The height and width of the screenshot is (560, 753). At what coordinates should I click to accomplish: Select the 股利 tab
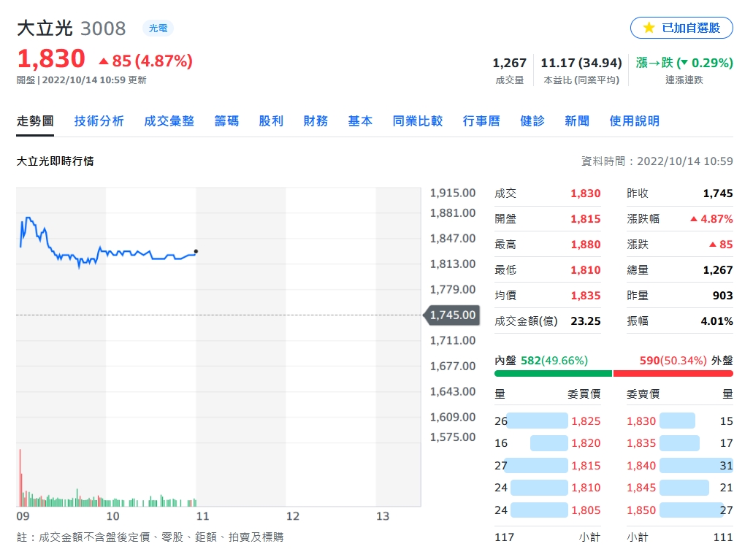point(271,121)
